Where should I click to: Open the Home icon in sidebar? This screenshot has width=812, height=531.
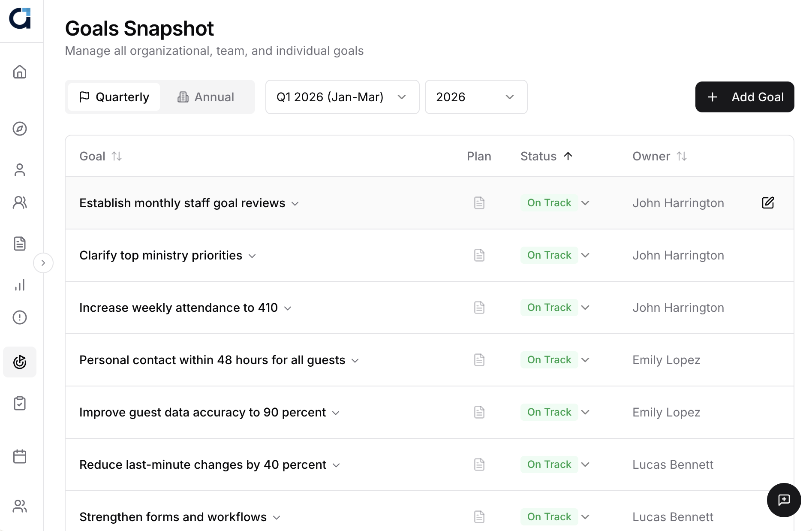pyautogui.click(x=20, y=72)
